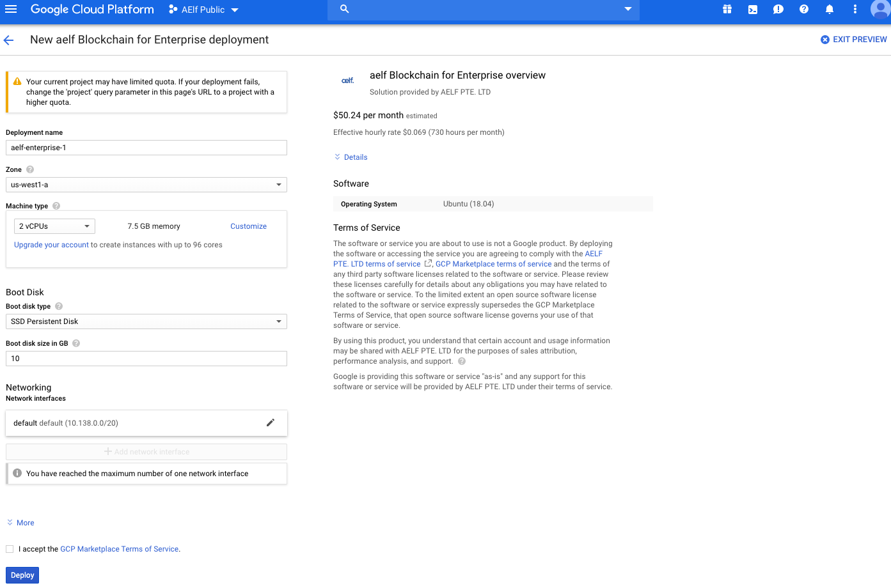
Task: Open GCP Marketplace Terms of Service link by checkbox
Action: (x=120, y=549)
